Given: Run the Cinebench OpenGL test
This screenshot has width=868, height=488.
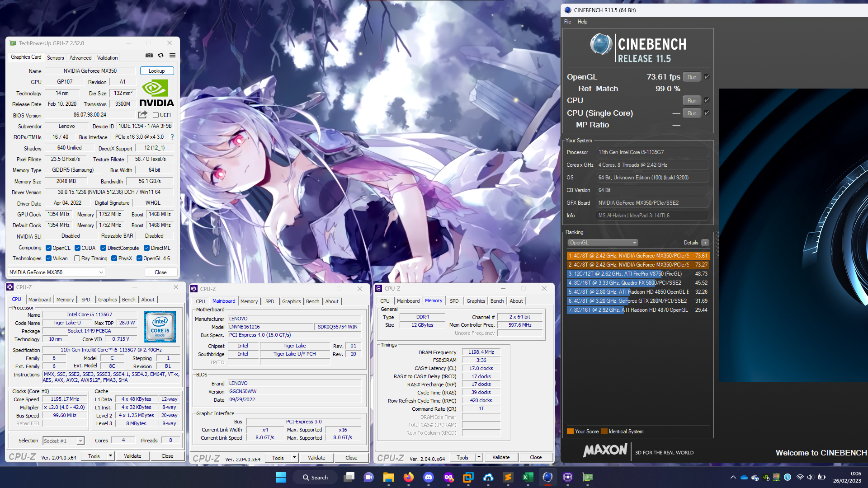Looking at the screenshot, I should pos(692,77).
